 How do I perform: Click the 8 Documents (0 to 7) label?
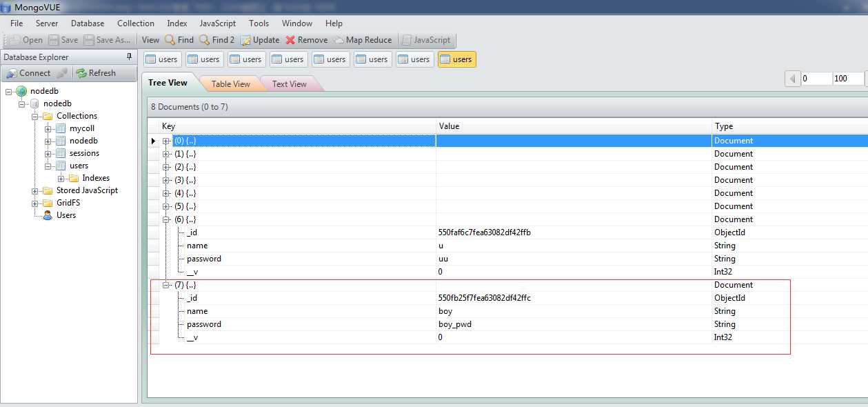click(189, 107)
